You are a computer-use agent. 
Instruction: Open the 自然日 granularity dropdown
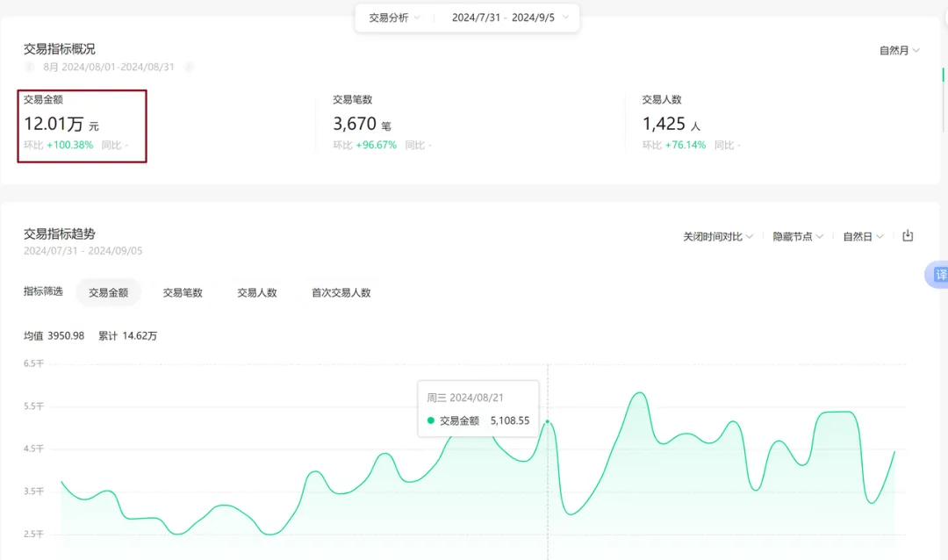(x=863, y=236)
